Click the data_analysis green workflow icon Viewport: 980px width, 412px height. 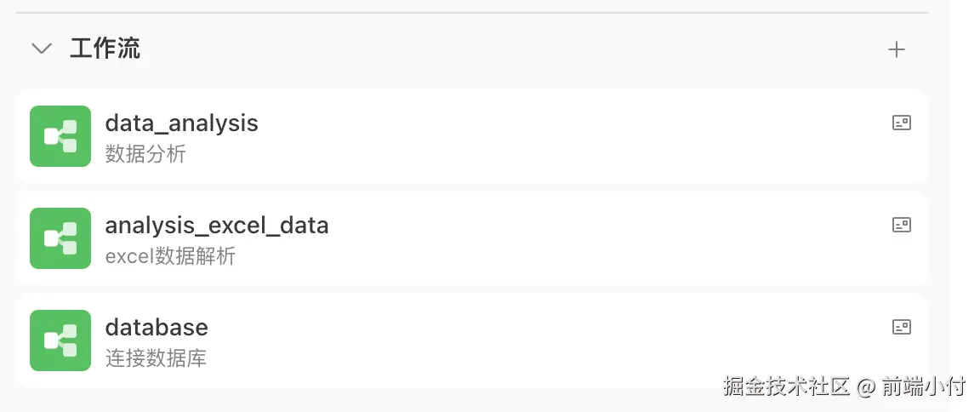(x=60, y=136)
